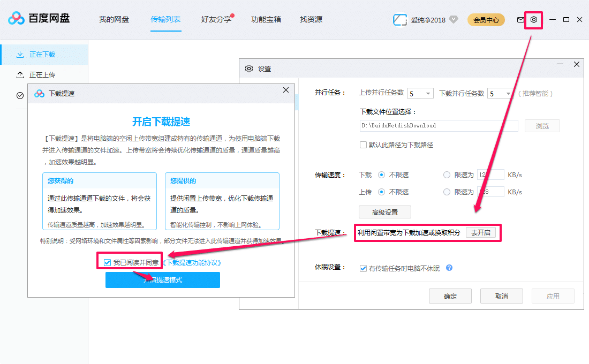Close the 下载提速 dialog

coord(286,90)
